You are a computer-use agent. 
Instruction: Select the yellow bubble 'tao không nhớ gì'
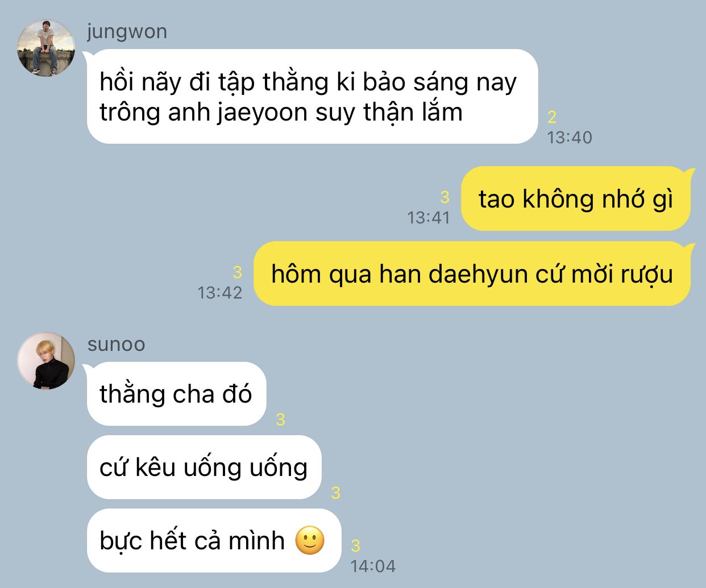(576, 198)
